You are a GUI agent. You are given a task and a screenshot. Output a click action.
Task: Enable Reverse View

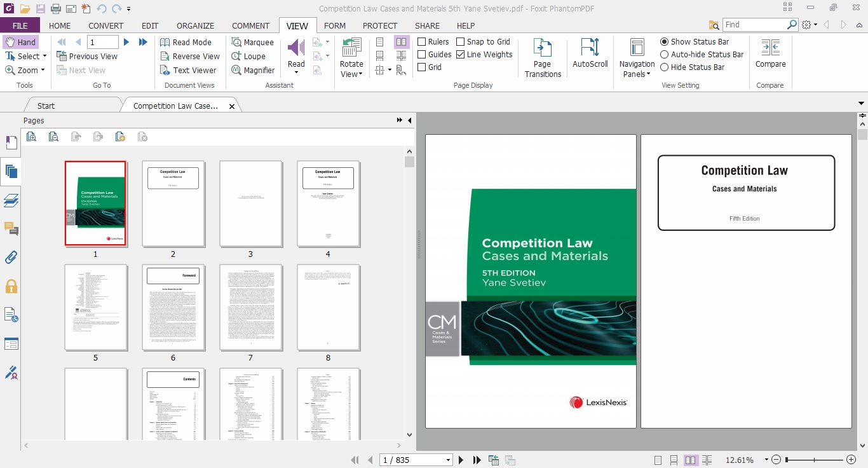tap(189, 56)
